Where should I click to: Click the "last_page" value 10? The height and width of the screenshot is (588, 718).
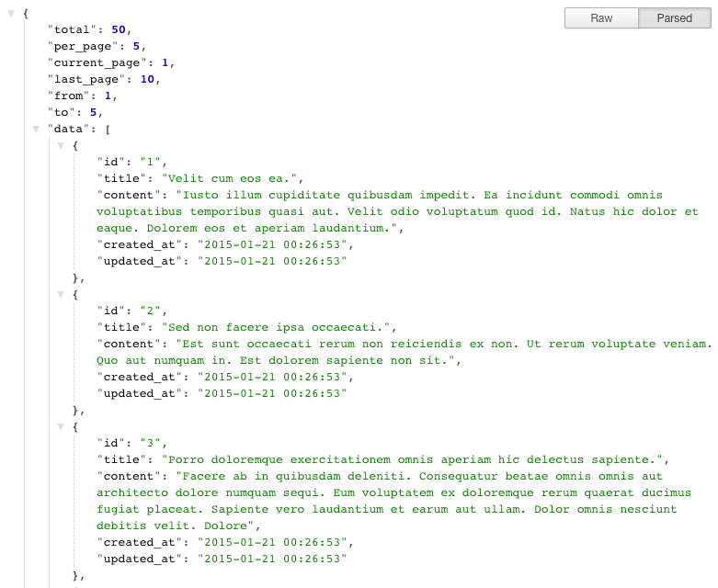pyautogui.click(x=147, y=79)
